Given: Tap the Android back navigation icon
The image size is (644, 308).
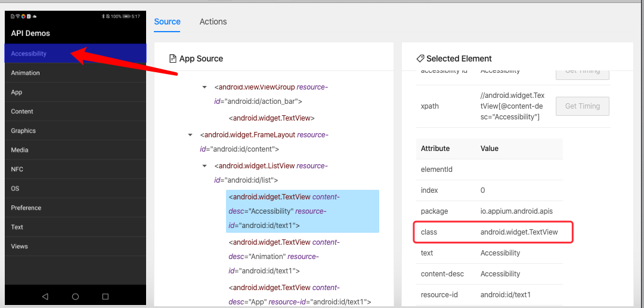Looking at the screenshot, I should pyautogui.click(x=45, y=296).
